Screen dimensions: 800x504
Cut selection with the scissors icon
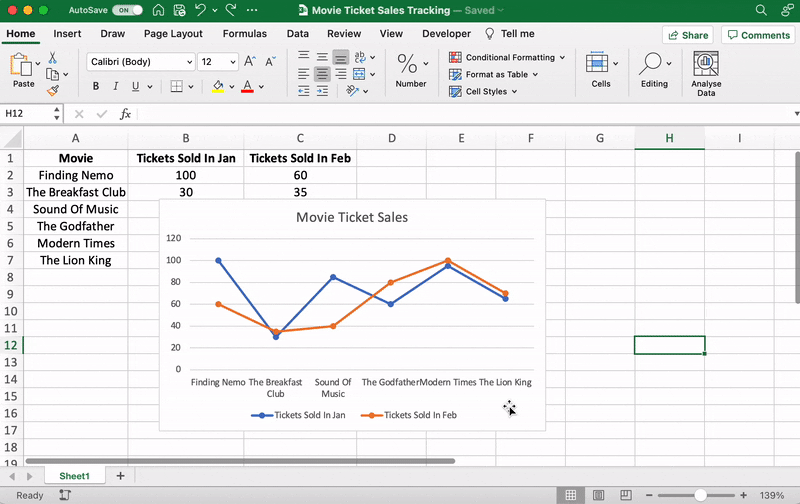pos(52,58)
